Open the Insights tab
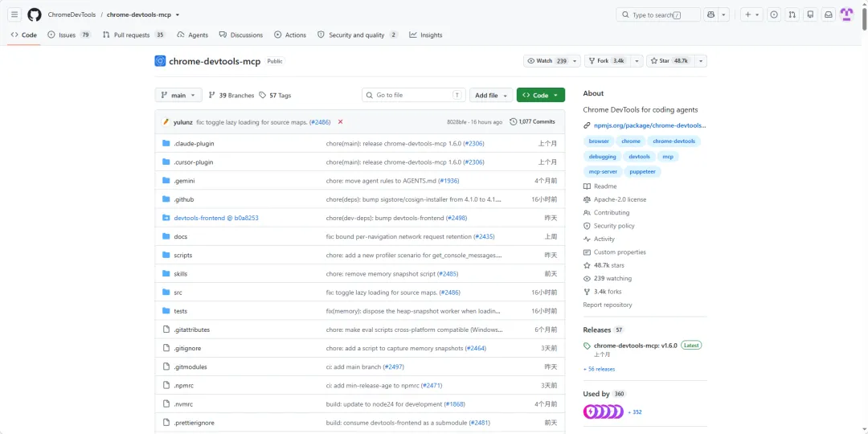The height and width of the screenshot is (434, 868). (426, 35)
